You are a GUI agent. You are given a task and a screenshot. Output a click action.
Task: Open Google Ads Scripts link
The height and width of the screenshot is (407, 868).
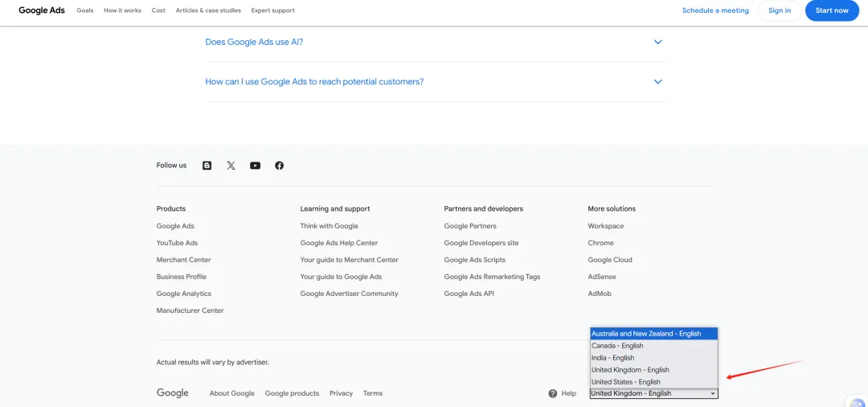tap(475, 260)
